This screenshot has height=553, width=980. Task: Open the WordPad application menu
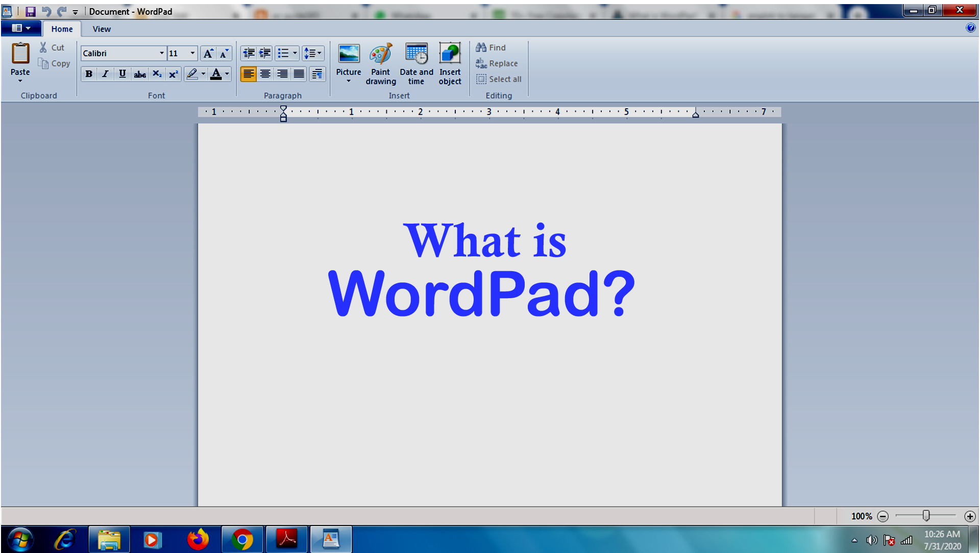click(21, 28)
